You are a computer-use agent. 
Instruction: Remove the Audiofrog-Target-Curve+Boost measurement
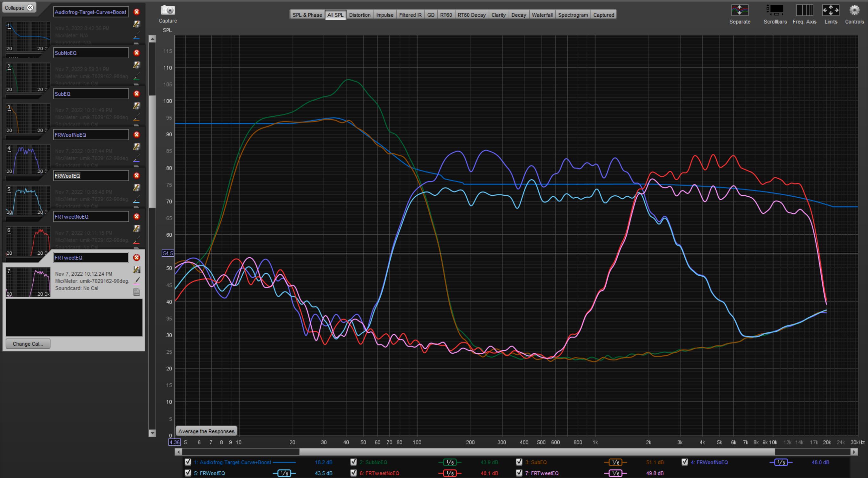click(136, 12)
